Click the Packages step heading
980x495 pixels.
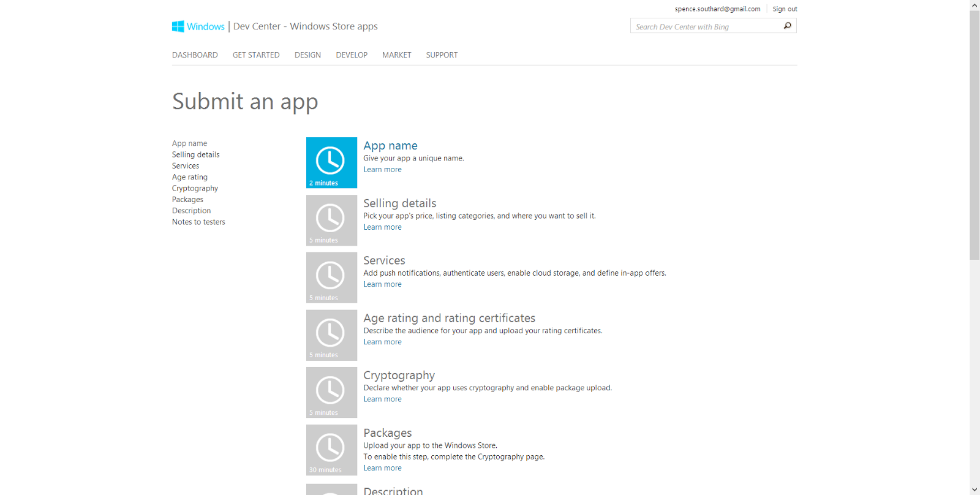[x=388, y=433]
